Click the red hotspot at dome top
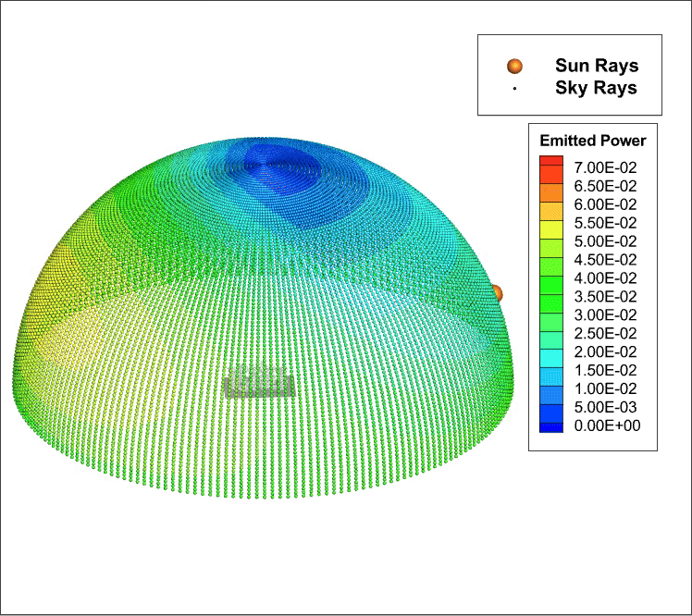The height and width of the screenshot is (616, 692). [266, 179]
